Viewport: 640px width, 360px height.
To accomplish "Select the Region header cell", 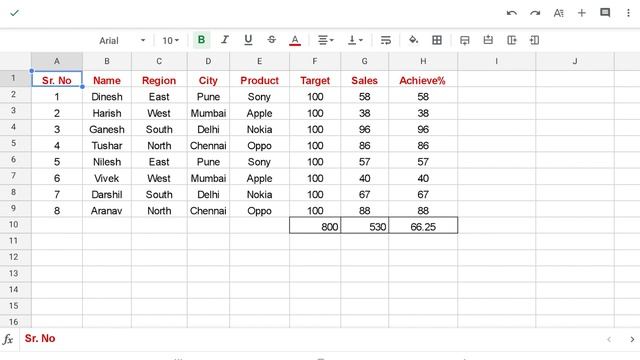I will pyautogui.click(x=159, y=80).
